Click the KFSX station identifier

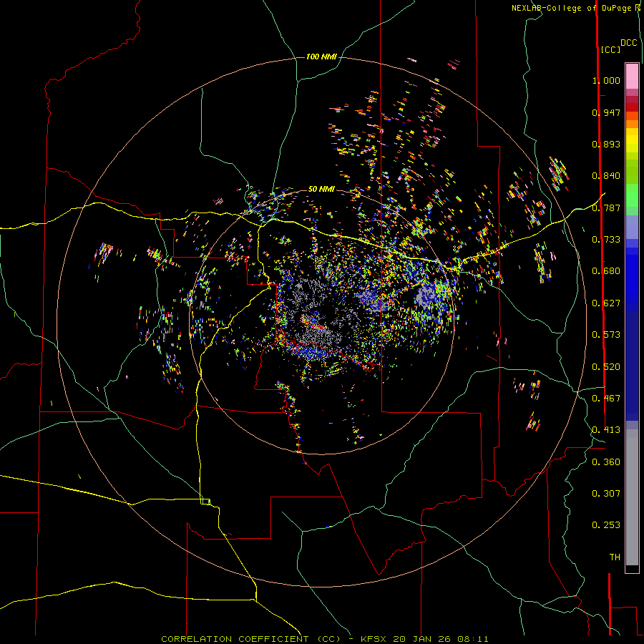click(x=373, y=639)
